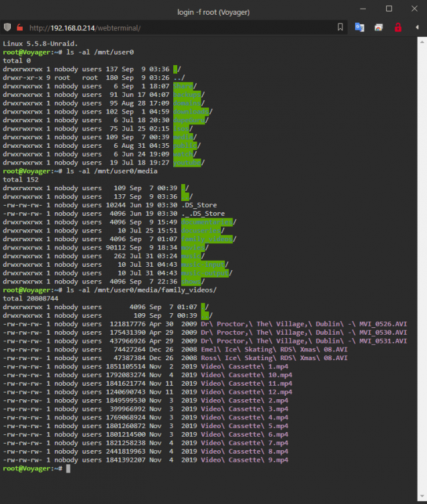This screenshot has width=427, height=504.
Task: Click the file name ending 'MVI_0530.AVI'
Action: click(x=303, y=333)
